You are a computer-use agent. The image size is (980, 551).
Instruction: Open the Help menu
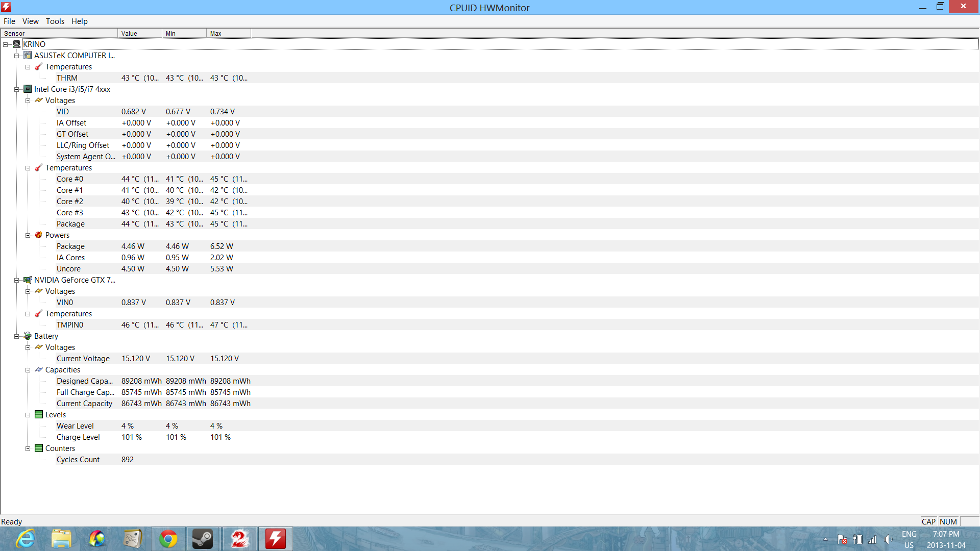click(x=80, y=21)
